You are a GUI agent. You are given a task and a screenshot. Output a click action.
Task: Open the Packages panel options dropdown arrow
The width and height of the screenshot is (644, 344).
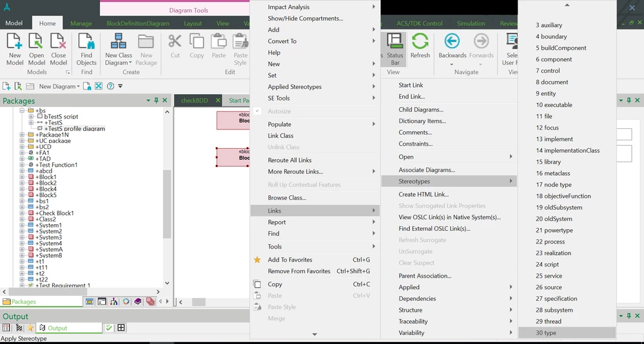pyautogui.click(x=148, y=100)
